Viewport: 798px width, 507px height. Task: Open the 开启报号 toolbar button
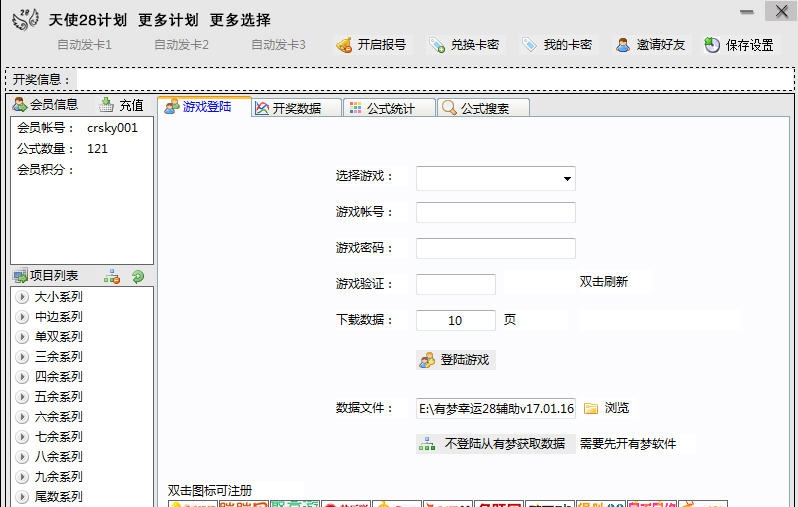[372, 45]
